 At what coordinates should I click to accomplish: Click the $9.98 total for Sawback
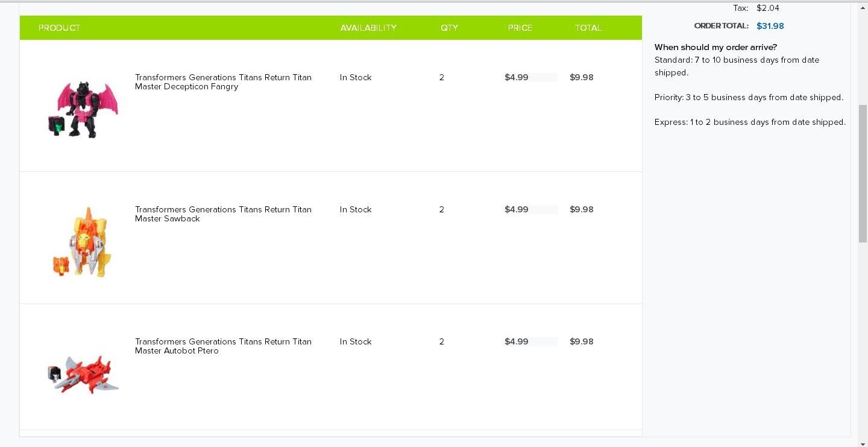click(582, 209)
